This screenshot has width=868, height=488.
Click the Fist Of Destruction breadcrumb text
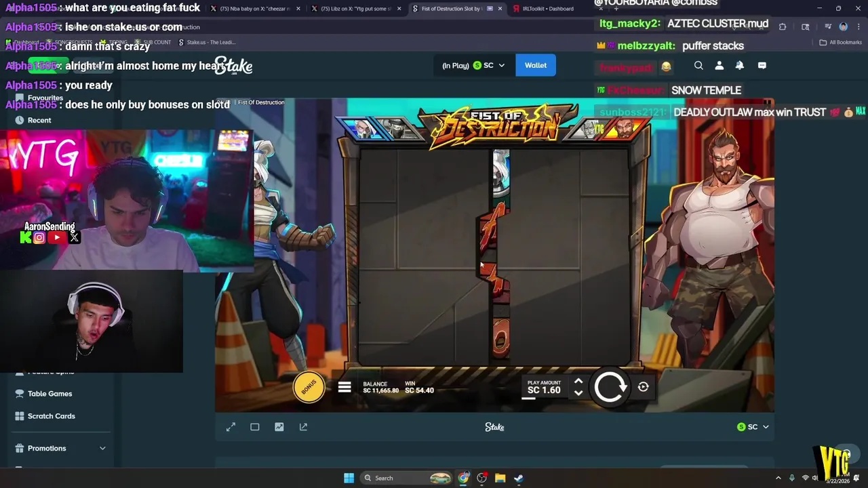[261, 102]
